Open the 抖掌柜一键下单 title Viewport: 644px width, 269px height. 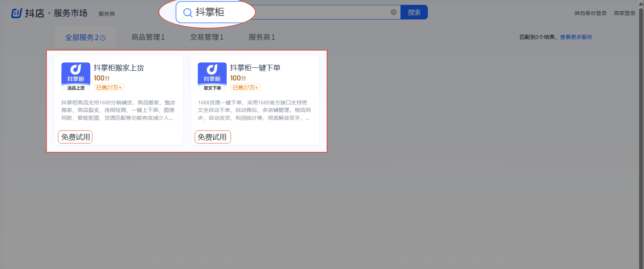pyautogui.click(x=255, y=68)
